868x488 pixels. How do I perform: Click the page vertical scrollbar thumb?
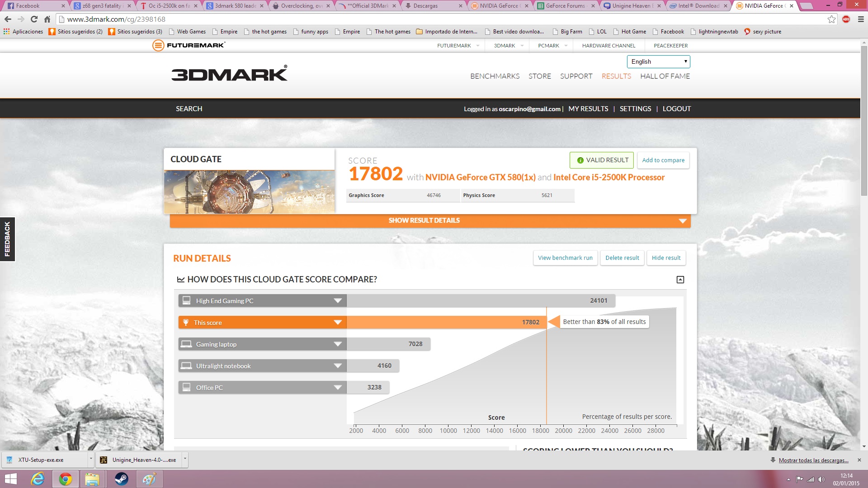click(863, 121)
